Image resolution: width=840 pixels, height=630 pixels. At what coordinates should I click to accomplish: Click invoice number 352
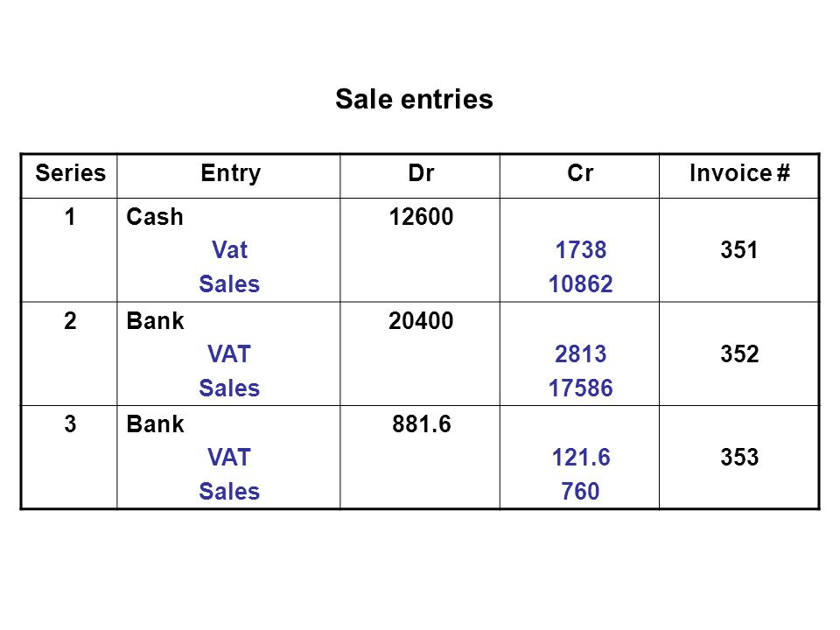point(739,354)
